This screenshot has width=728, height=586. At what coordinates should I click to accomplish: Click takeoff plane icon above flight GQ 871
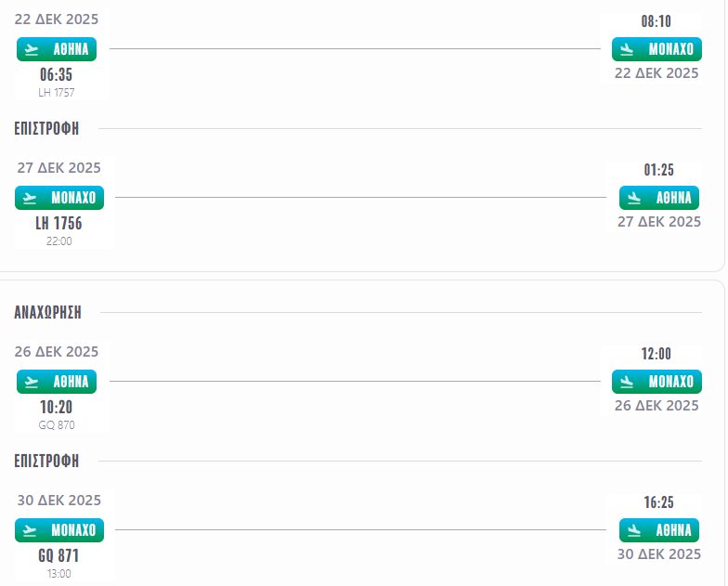click(31, 530)
